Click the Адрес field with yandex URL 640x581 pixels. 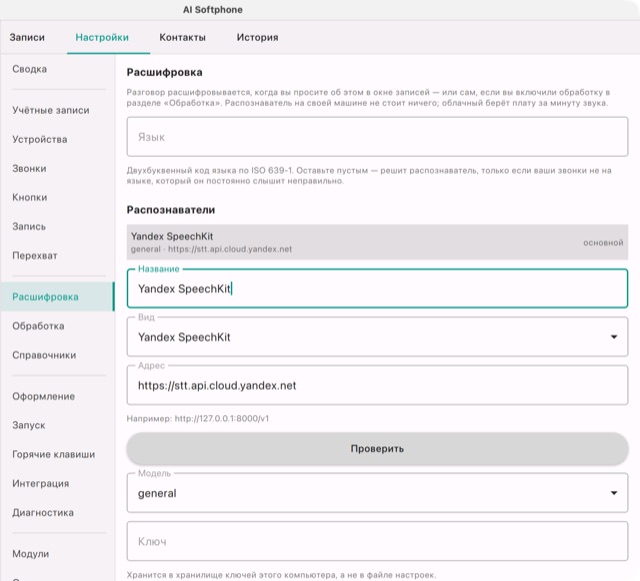point(377,385)
